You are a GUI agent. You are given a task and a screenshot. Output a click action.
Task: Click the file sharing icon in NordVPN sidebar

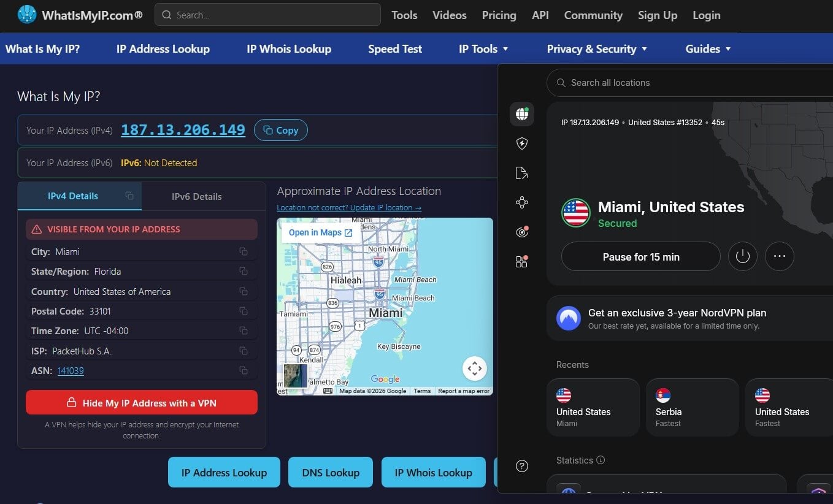click(x=522, y=173)
